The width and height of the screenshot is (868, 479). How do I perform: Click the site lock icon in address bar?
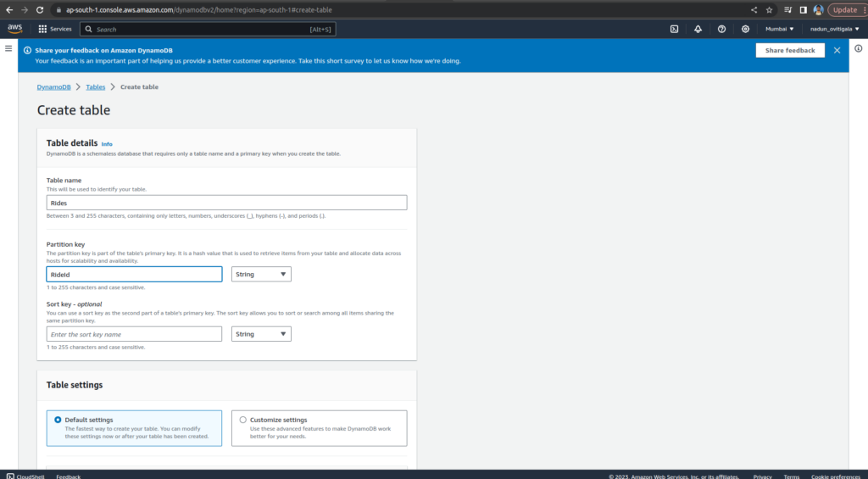click(59, 10)
